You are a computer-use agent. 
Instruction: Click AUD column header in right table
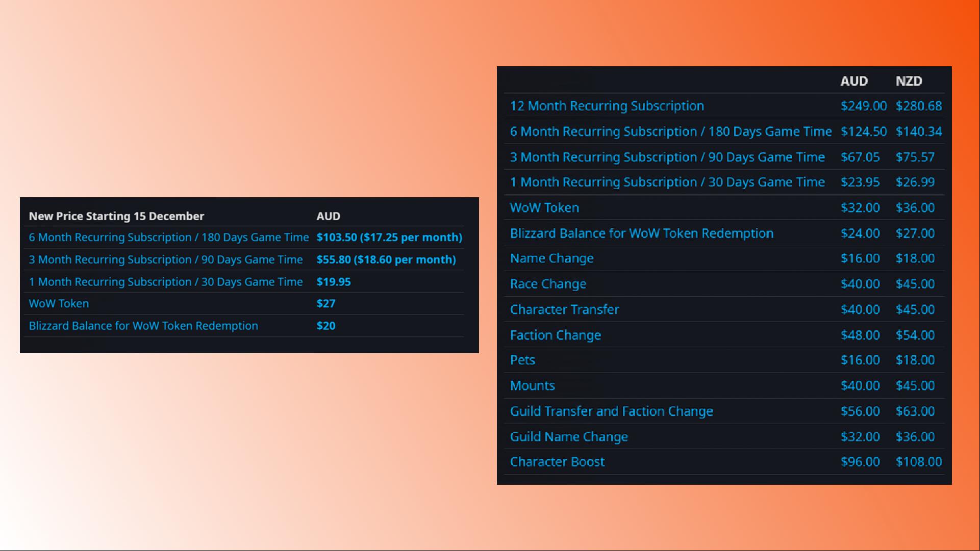[854, 81]
